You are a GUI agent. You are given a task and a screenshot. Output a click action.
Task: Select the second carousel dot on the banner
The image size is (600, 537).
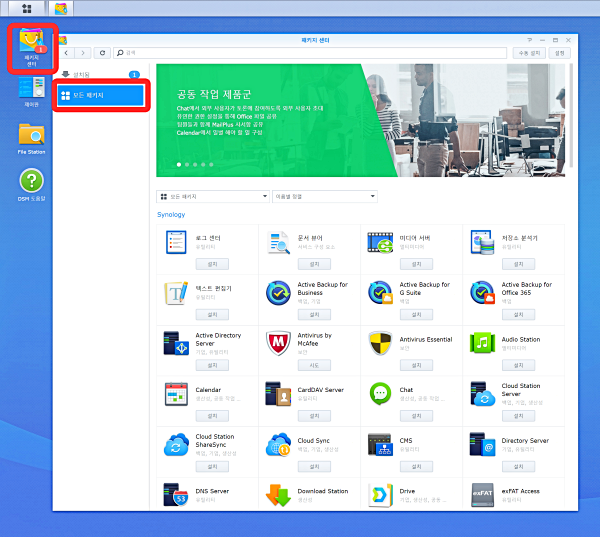pyautogui.click(x=187, y=165)
